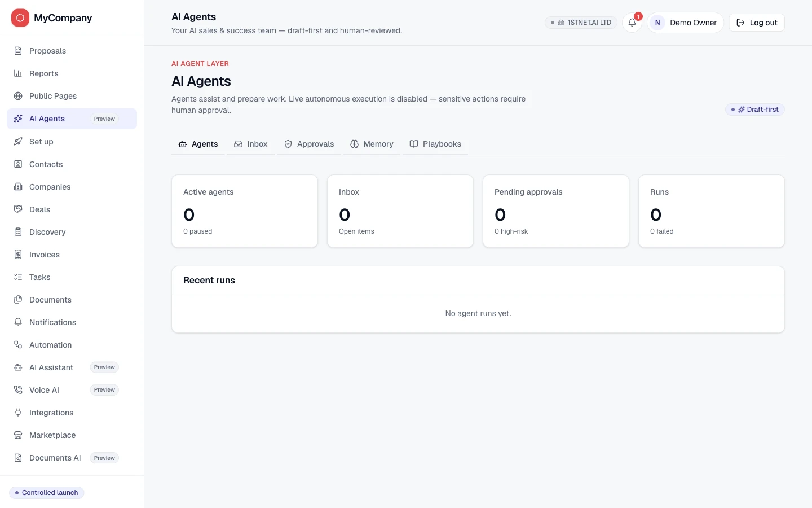Click the Reports bar chart icon
The width and height of the screenshot is (812, 508).
tap(18, 73)
